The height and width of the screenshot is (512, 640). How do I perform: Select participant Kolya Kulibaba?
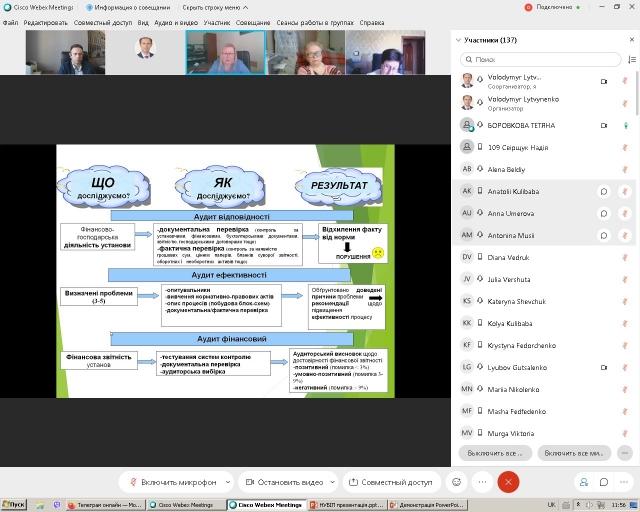coord(544,323)
